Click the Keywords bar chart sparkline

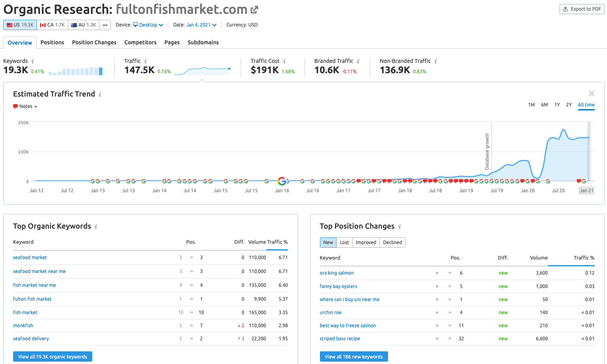[x=75, y=71]
